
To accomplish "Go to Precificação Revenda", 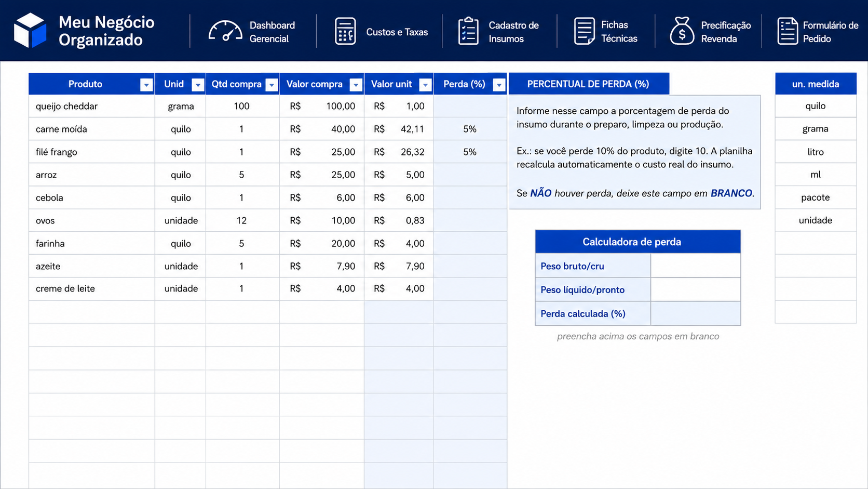I will pos(726,32).
